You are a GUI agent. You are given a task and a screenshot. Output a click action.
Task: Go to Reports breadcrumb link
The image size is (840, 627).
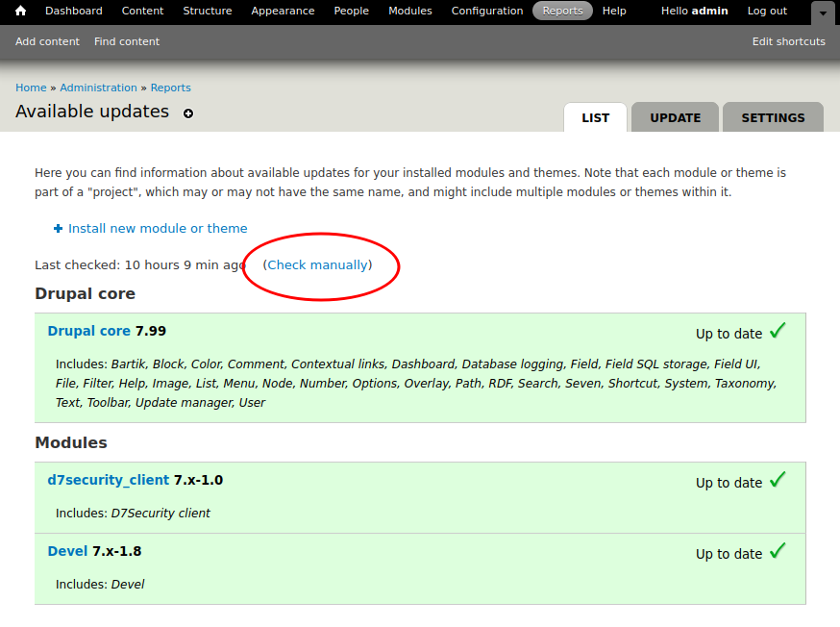click(170, 88)
